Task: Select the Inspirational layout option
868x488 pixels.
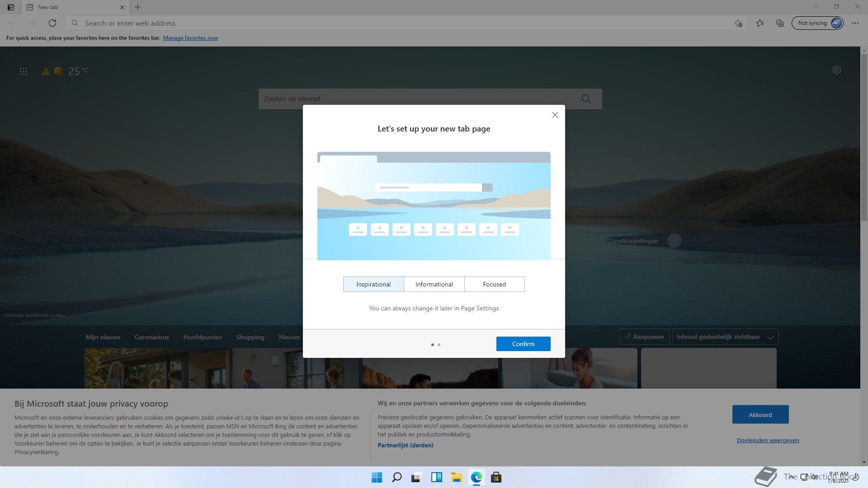Action: 373,284
